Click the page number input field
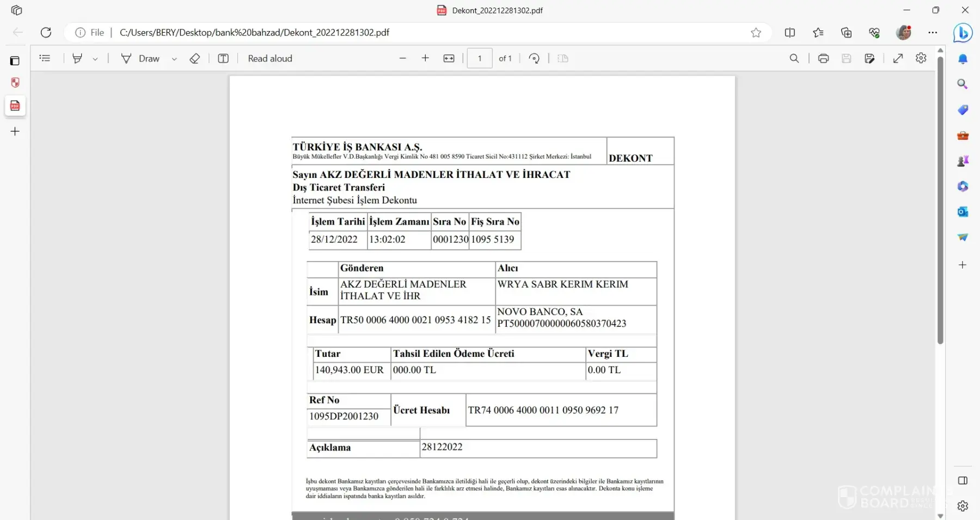The width and height of the screenshot is (980, 520). [479, 58]
